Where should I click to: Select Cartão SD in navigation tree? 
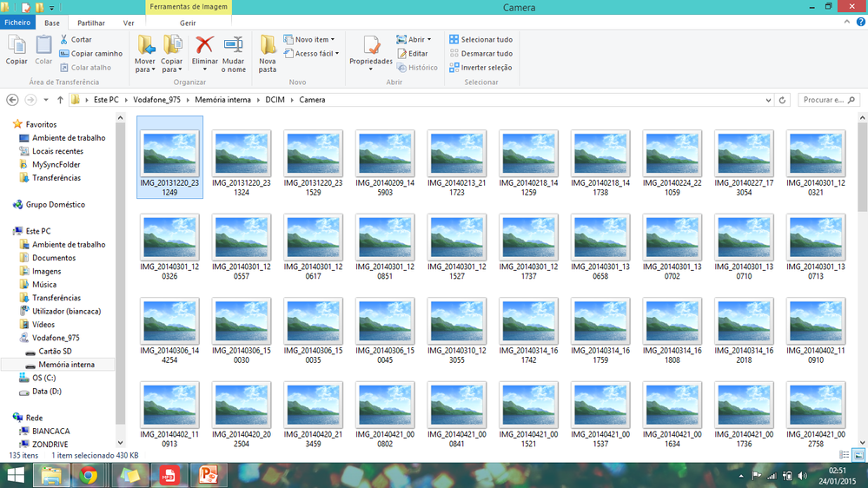(x=55, y=351)
